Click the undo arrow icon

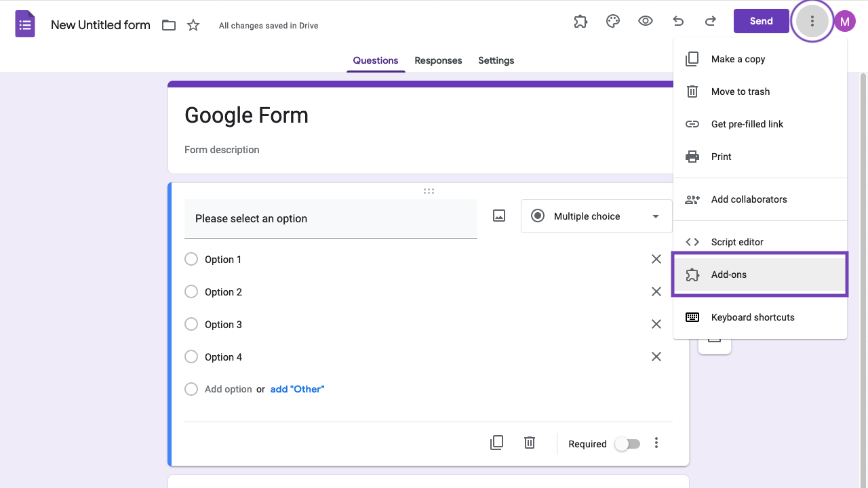678,22
